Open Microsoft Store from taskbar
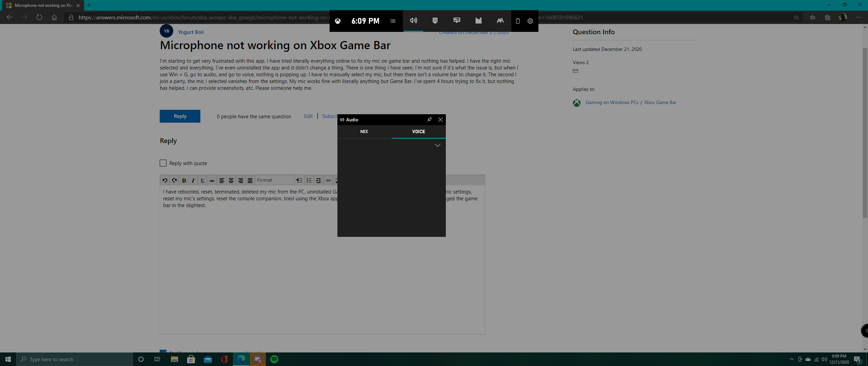 click(191, 359)
